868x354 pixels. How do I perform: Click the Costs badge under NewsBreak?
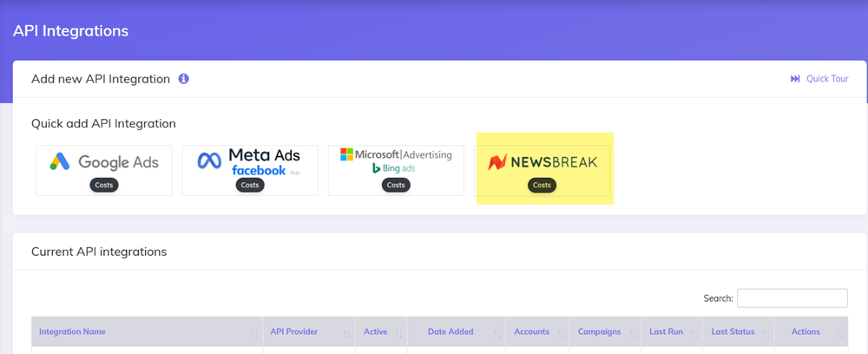pyautogui.click(x=542, y=186)
